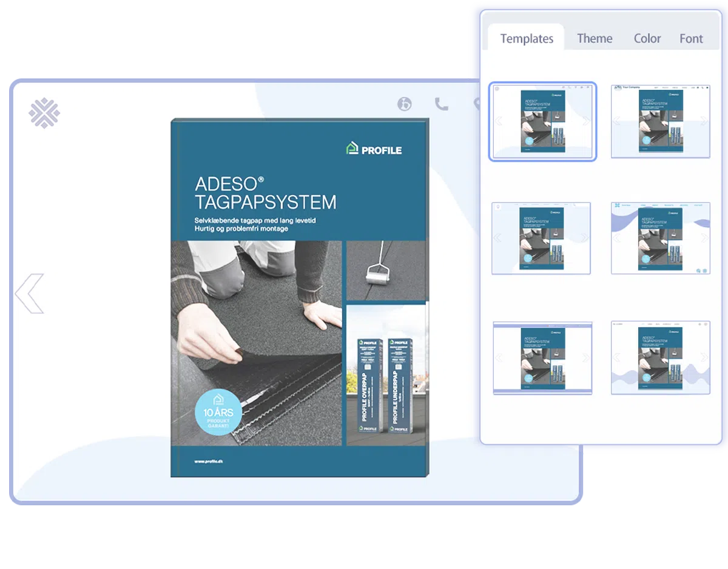Click the location pin icon beside phone

[476, 104]
